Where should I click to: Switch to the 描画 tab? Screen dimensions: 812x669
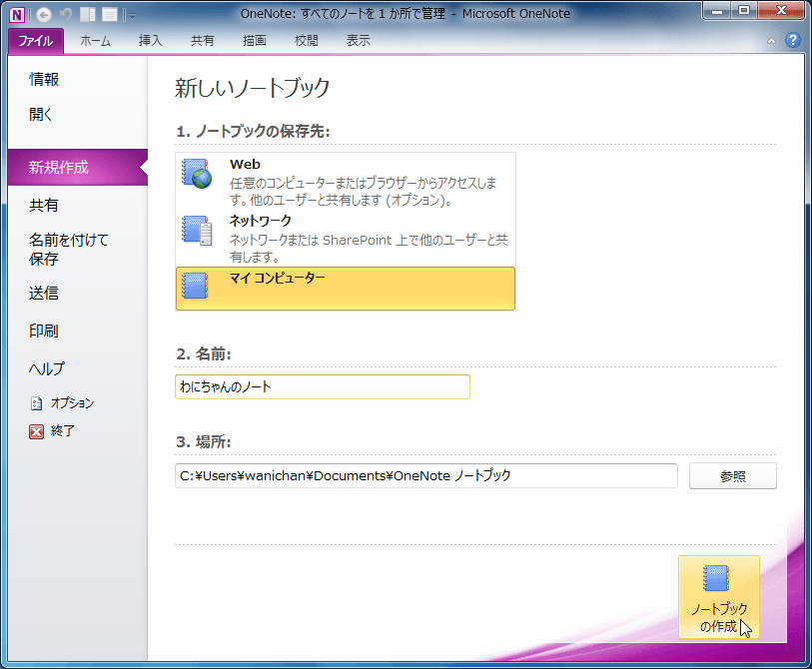pyautogui.click(x=255, y=41)
